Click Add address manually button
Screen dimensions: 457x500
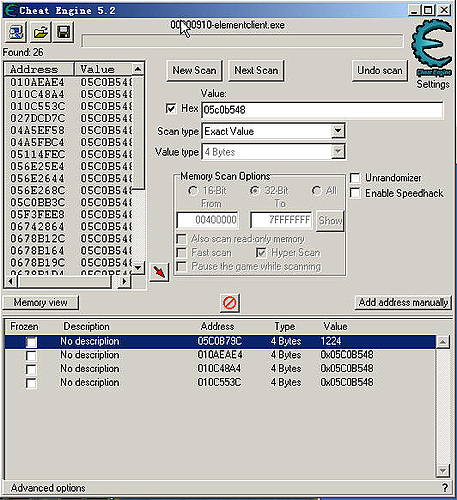pyautogui.click(x=403, y=302)
